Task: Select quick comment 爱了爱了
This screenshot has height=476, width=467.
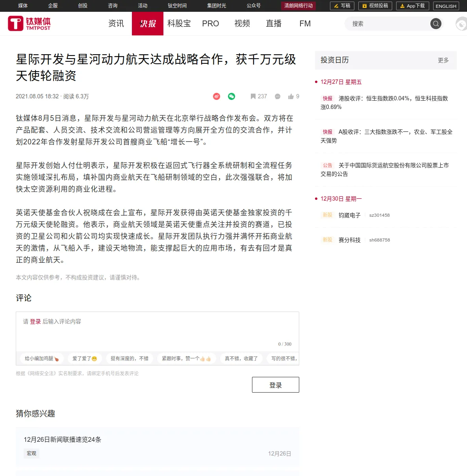Action: 85,358
